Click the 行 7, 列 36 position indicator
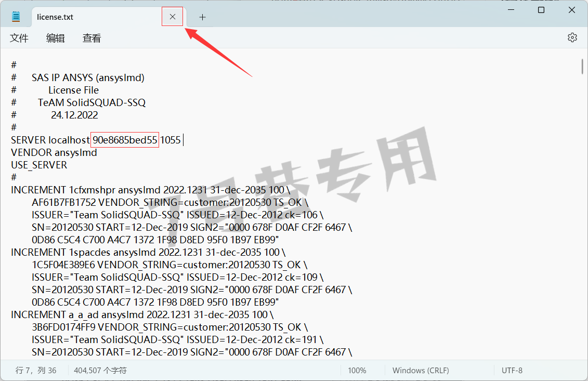Screen dimensions: 588x381 point(36,371)
